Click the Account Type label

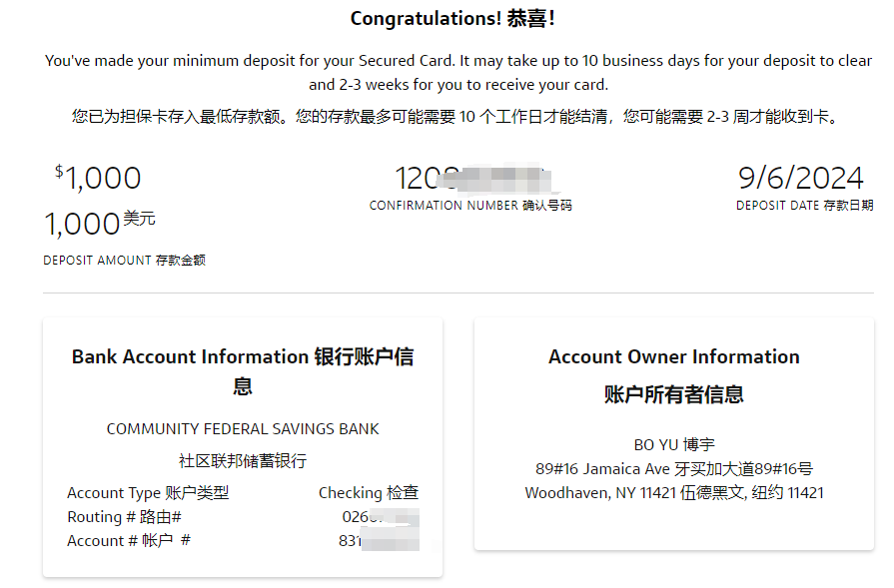(x=148, y=493)
